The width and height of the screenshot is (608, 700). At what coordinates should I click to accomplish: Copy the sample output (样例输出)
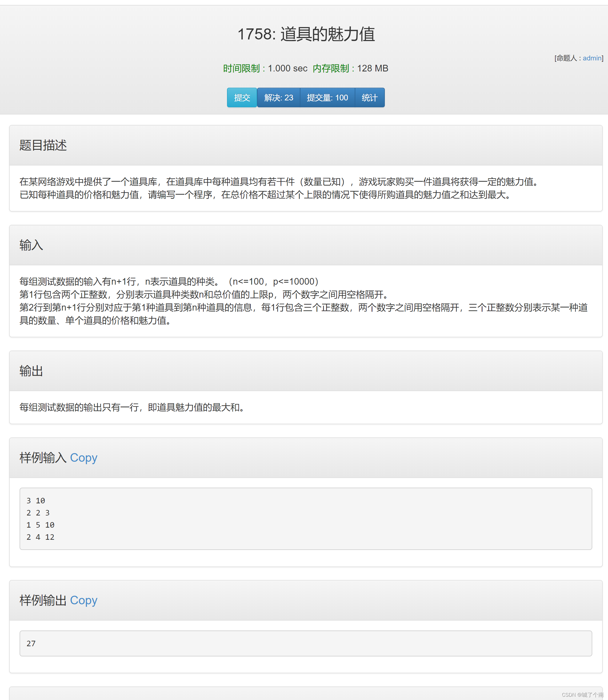pos(84,600)
